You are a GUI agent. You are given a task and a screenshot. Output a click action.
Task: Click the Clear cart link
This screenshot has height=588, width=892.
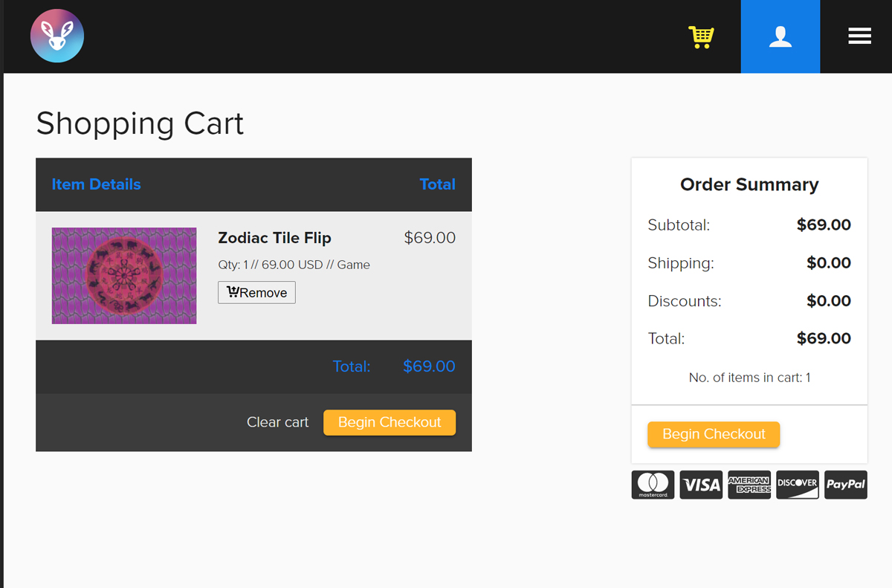click(277, 422)
